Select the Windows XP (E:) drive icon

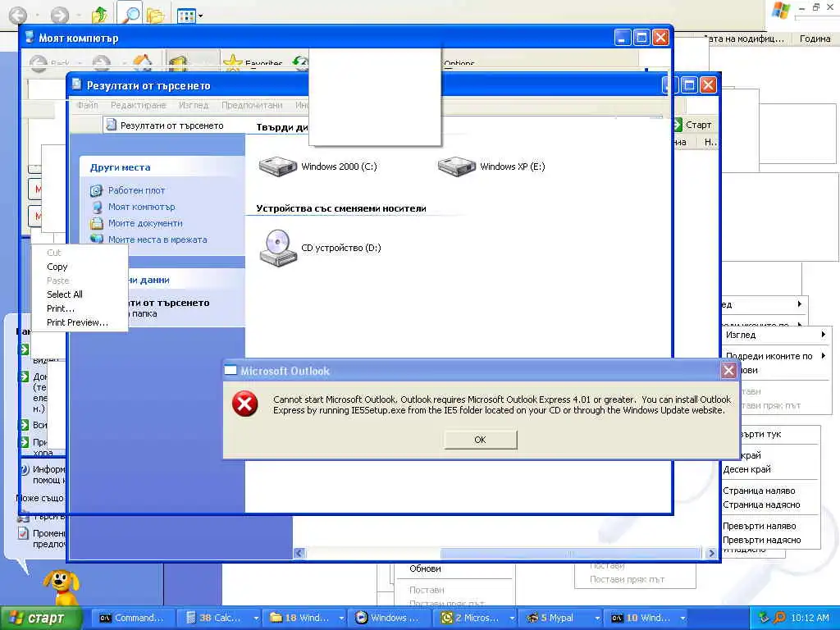456,167
